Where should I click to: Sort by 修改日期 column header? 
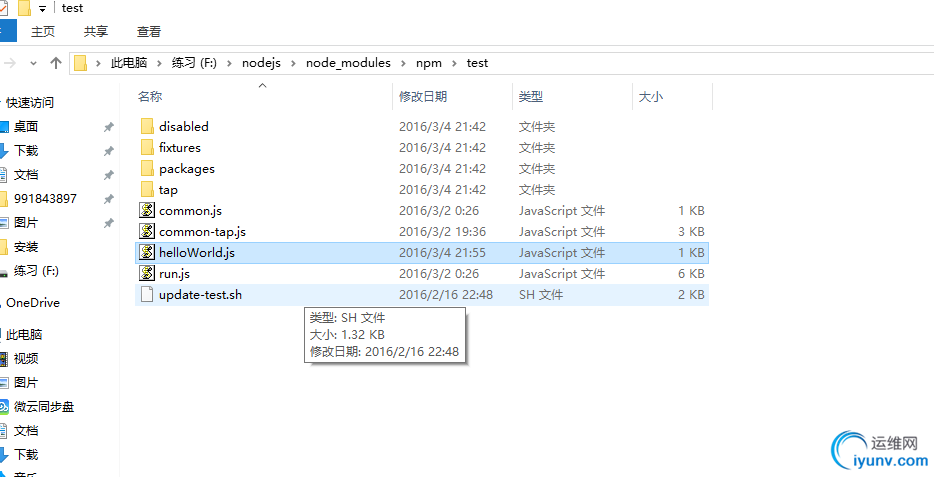423,96
